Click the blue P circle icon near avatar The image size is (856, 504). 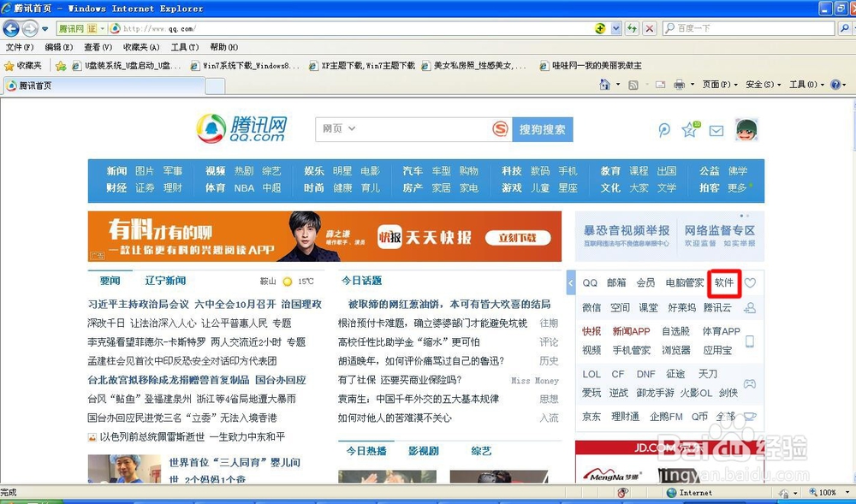664,130
